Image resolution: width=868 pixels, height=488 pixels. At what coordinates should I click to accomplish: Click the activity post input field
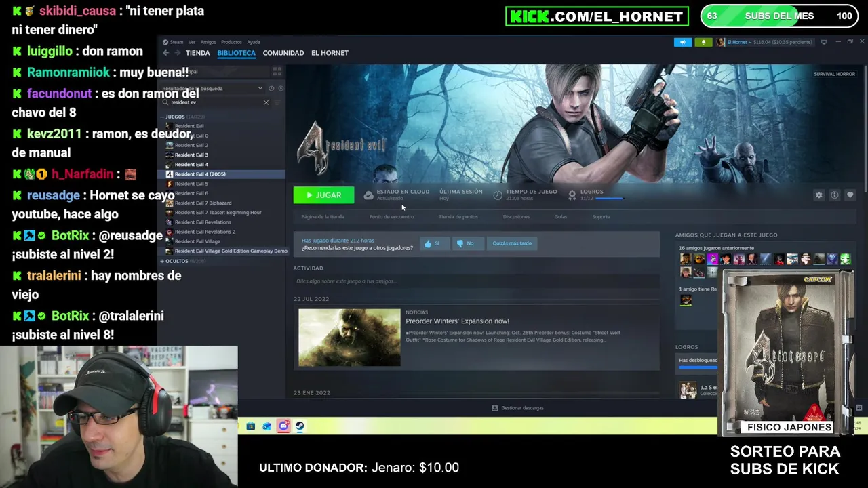click(x=476, y=281)
